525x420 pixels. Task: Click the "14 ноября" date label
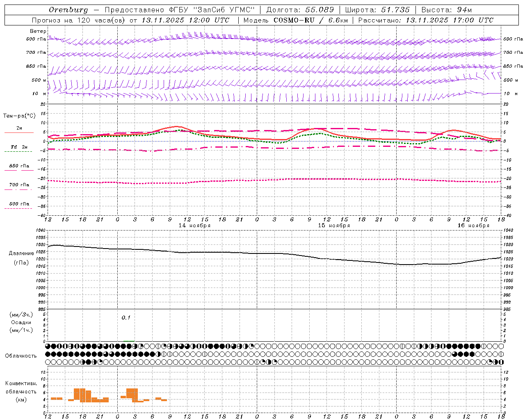[194, 225]
